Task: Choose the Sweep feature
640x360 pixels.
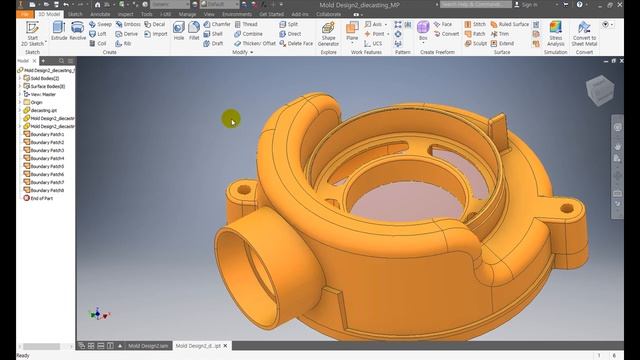Action: (x=100, y=24)
